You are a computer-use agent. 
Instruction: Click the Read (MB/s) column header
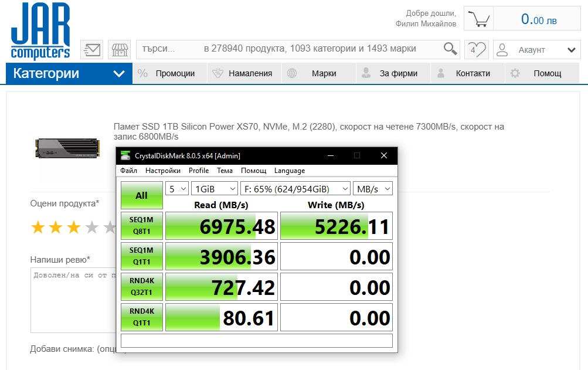click(221, 205)
